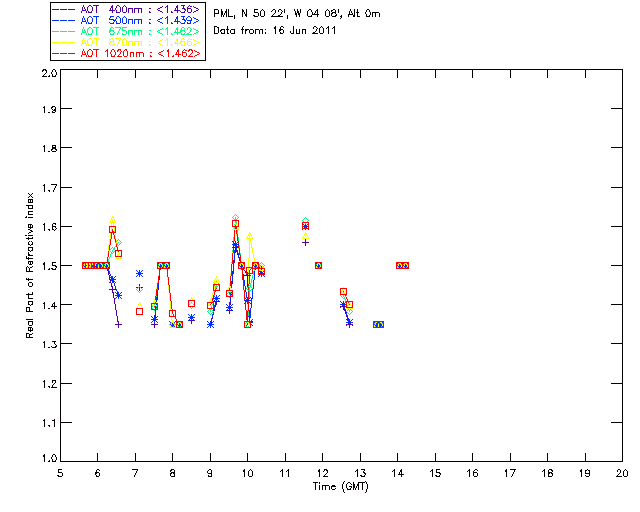Click the x-axis hour label 12

[322, 473]
